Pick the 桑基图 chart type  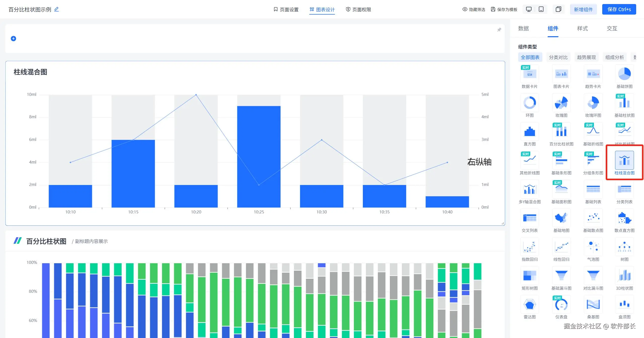point(593,304)
